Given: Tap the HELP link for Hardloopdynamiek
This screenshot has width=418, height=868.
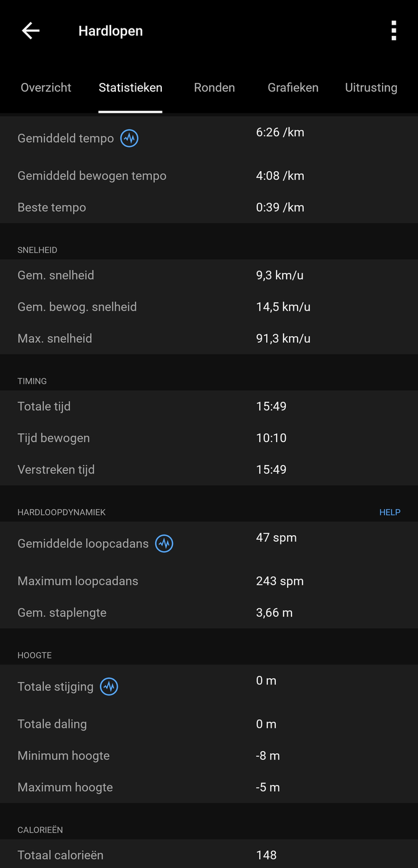Looking at the screenshot, I should point(390,512).
